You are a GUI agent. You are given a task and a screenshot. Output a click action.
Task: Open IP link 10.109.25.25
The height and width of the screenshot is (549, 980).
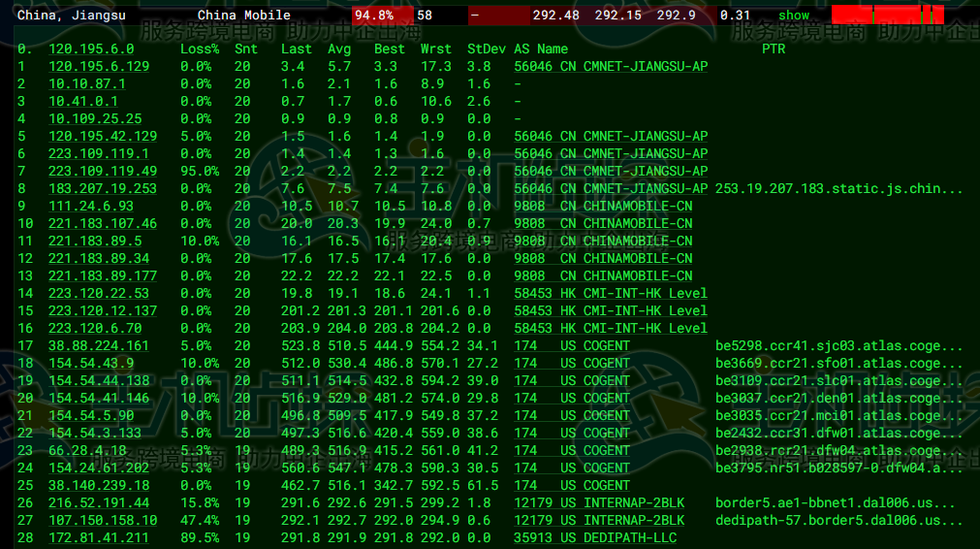(95, 118)
